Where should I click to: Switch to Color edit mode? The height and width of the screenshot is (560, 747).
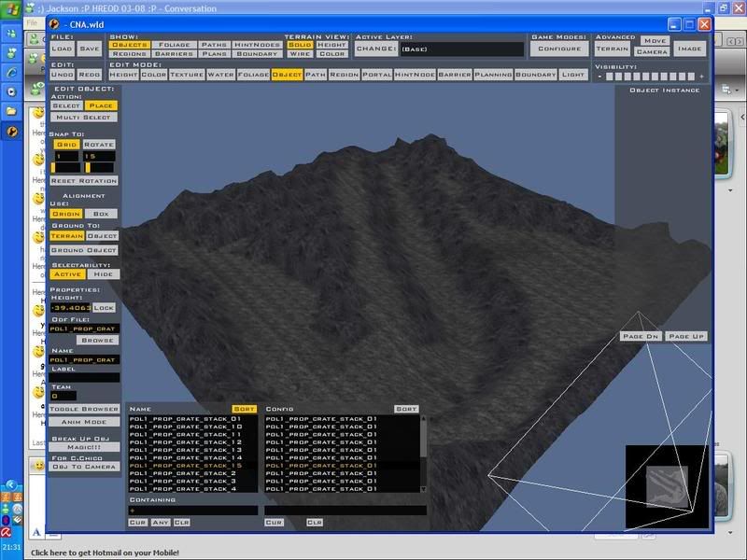[154, 75]
